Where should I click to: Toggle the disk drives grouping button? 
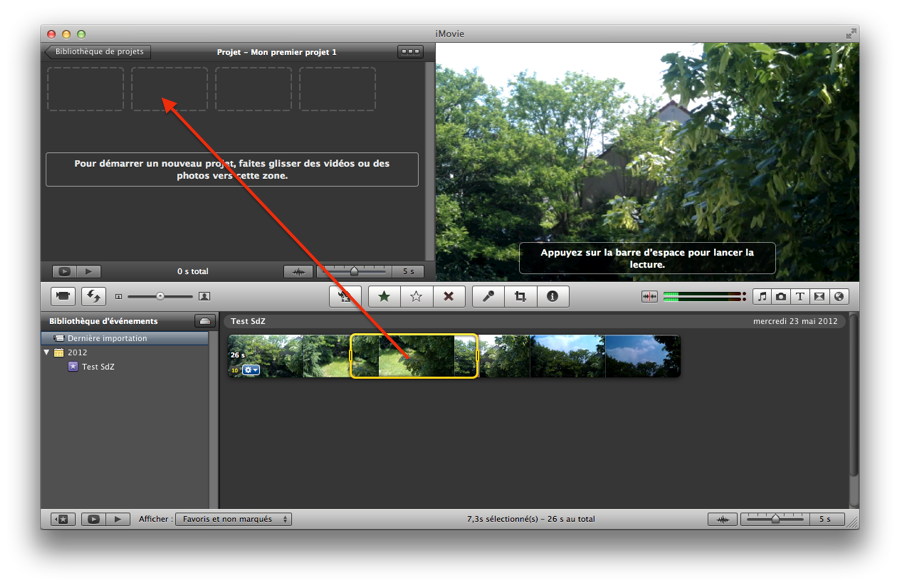click(205, 321)
